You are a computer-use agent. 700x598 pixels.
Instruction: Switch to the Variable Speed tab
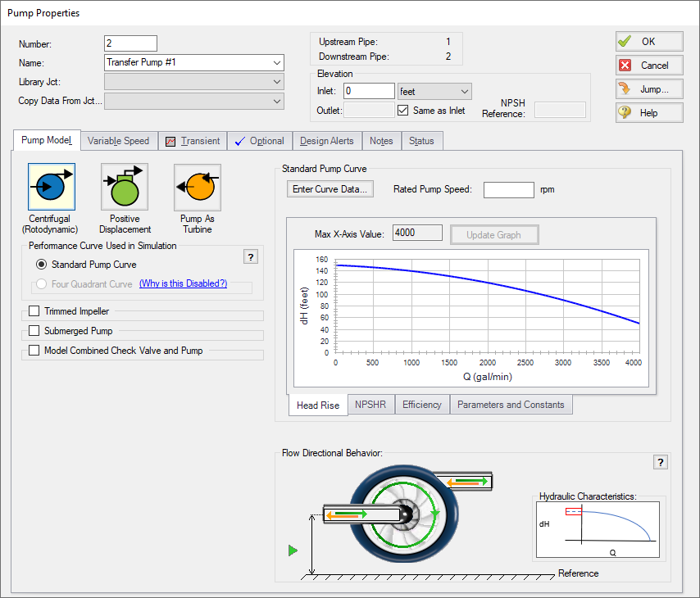click(x=119, y=140)
